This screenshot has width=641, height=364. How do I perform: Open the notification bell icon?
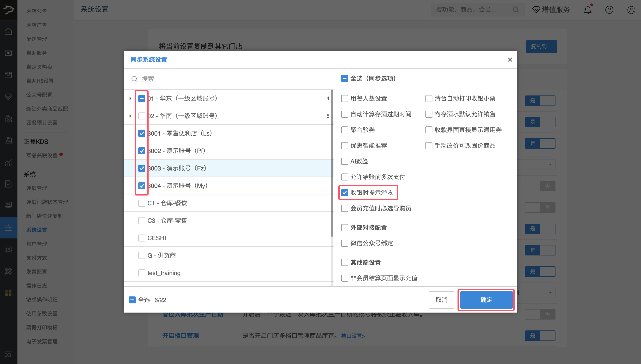tap(588, 10)
